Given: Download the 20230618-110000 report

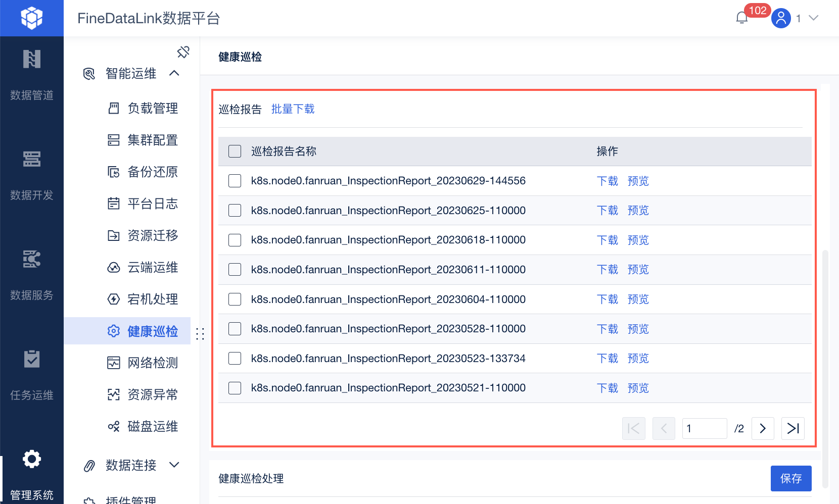Looking at the screenshot, I should tap(608, 240).
